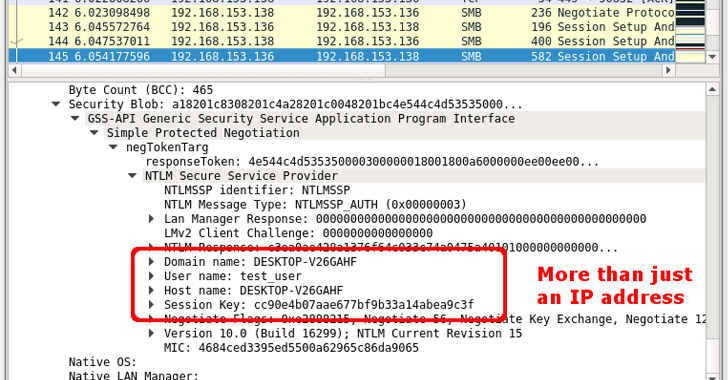
Task: Click packet list horizontal scrollbar thumb
Action: [203, 70]
